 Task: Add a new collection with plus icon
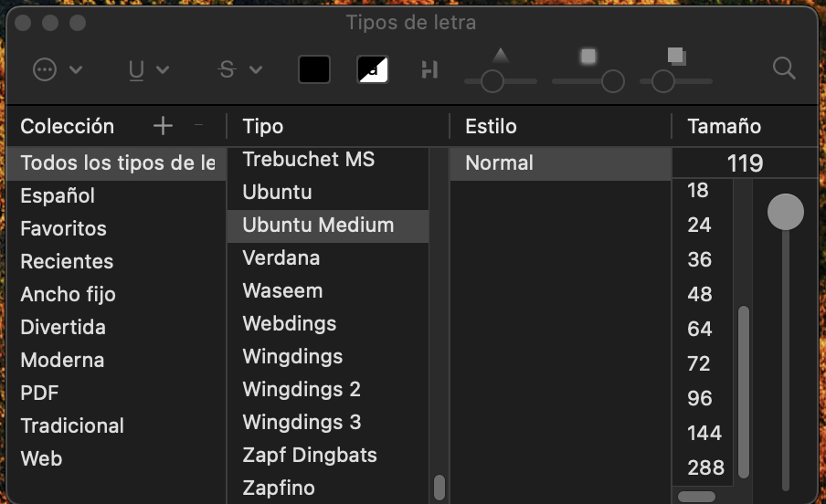163,126
